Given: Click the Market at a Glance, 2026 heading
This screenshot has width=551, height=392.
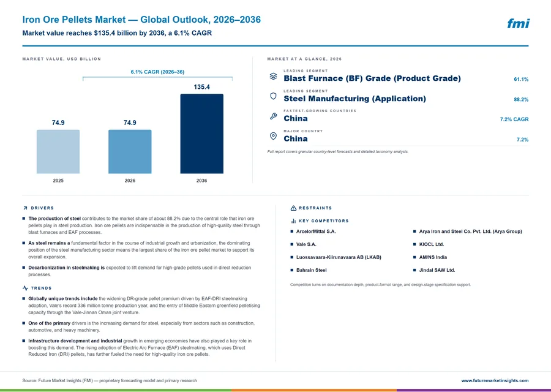Looking at the screenshot, I should click(304, 59).
